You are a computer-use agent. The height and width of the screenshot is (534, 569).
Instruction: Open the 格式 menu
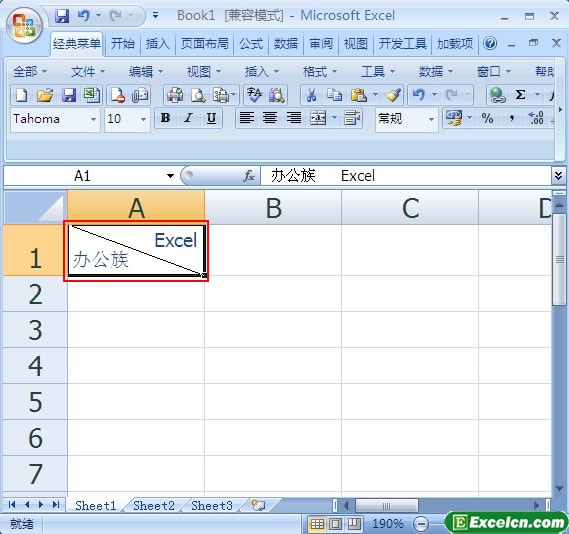pyautogui.click(x=319, y=71)
